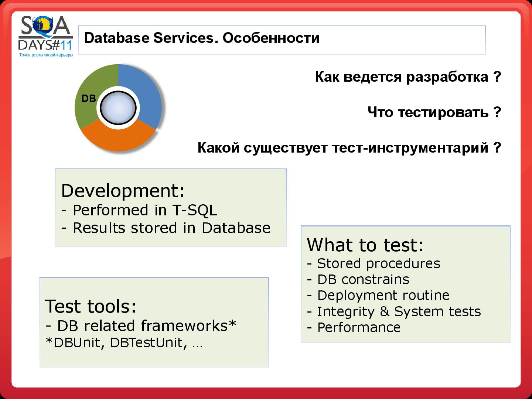Click the '- Performance' line
This screenshot has height=399, width=532.
pyautogui.click(x=354, y=328)
